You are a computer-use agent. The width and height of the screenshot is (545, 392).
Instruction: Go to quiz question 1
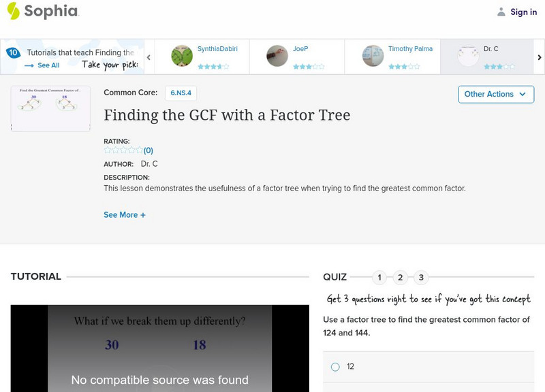(x=379, y=277)
